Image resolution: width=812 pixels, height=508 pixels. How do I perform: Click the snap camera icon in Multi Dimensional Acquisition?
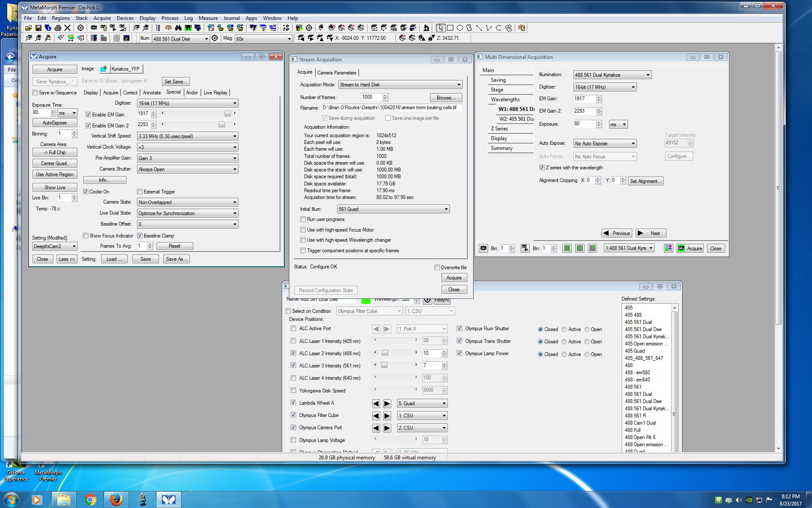[x=483, y=248]
